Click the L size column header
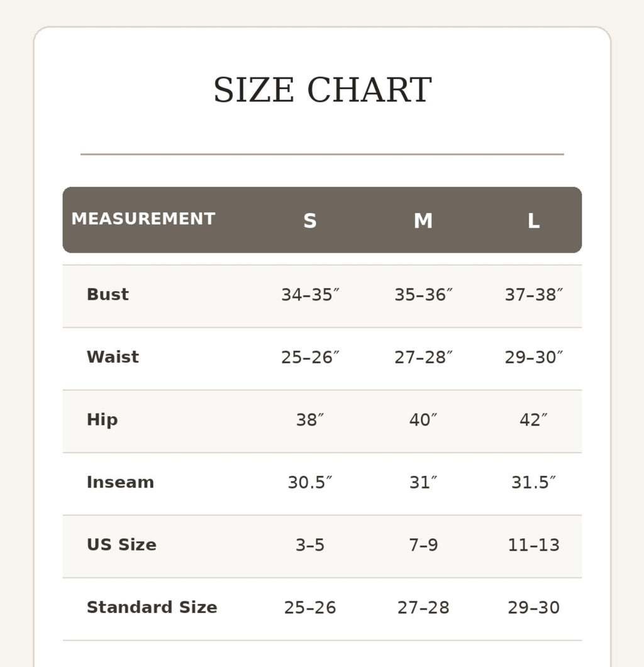Image resolution: width=644 pixels, height=667 pixels. pos(533,221)
